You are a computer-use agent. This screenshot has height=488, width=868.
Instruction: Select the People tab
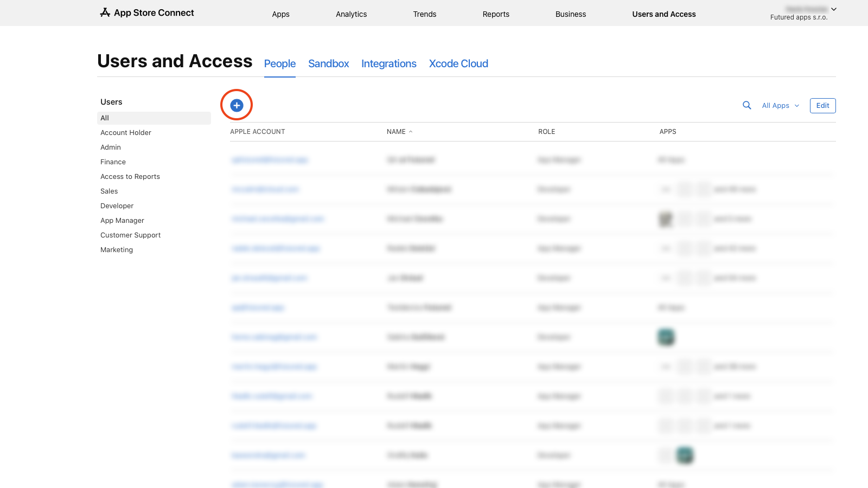[279, 63]
